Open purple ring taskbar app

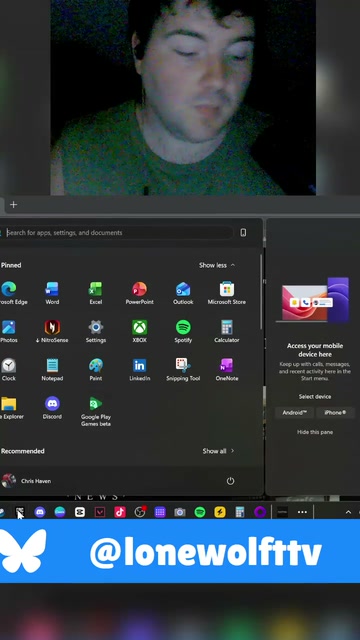[x=260, y=512]
